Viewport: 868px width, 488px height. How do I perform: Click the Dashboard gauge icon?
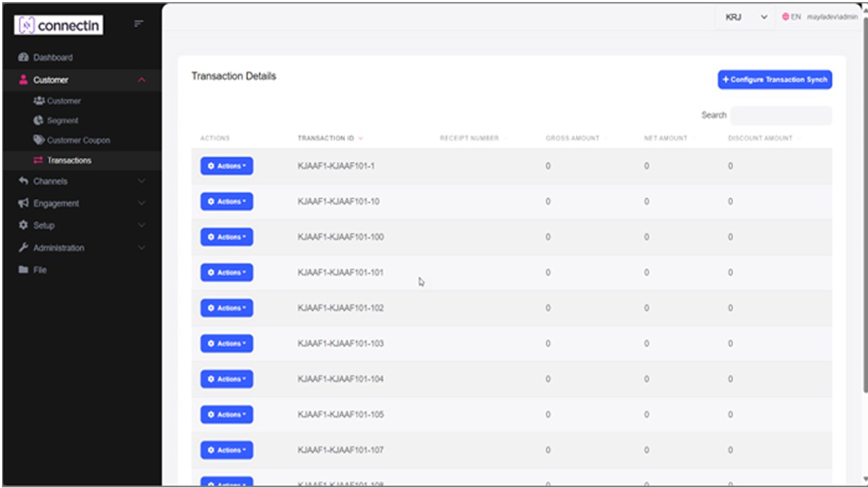(24, 58)
